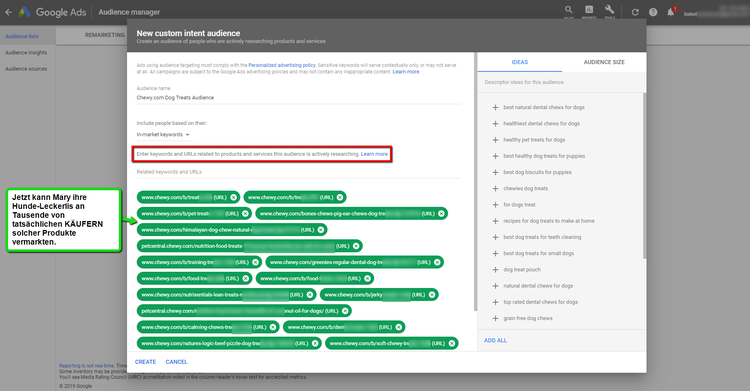Add idea 'grain free dog chews'
Screen dimensions: 750x391
496,318
